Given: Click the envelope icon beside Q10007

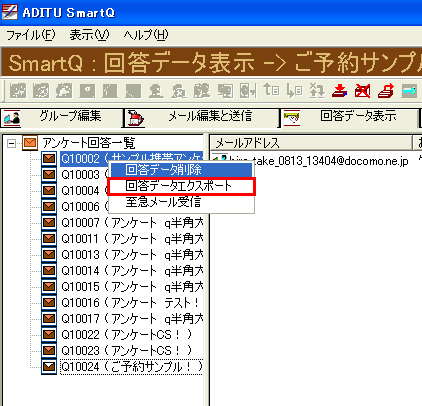Looking at the screenshot, I should (49, 222).
